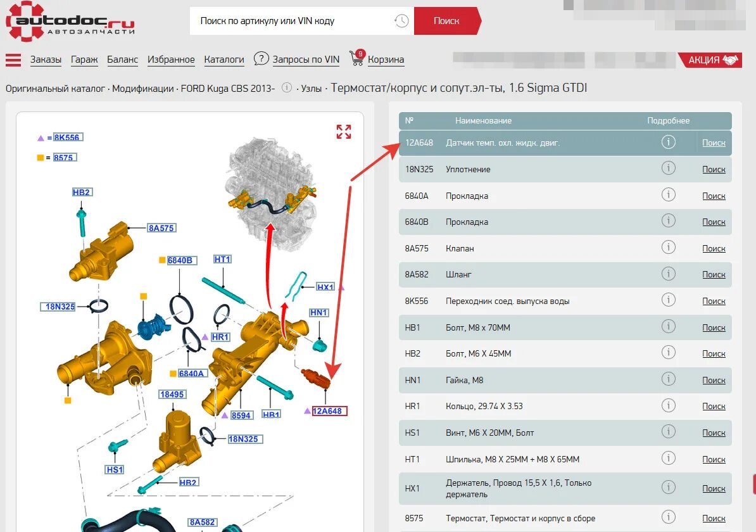Select 8A575 label on the diagram
This screenshot has height=532, width=756.
pos(161,227)
